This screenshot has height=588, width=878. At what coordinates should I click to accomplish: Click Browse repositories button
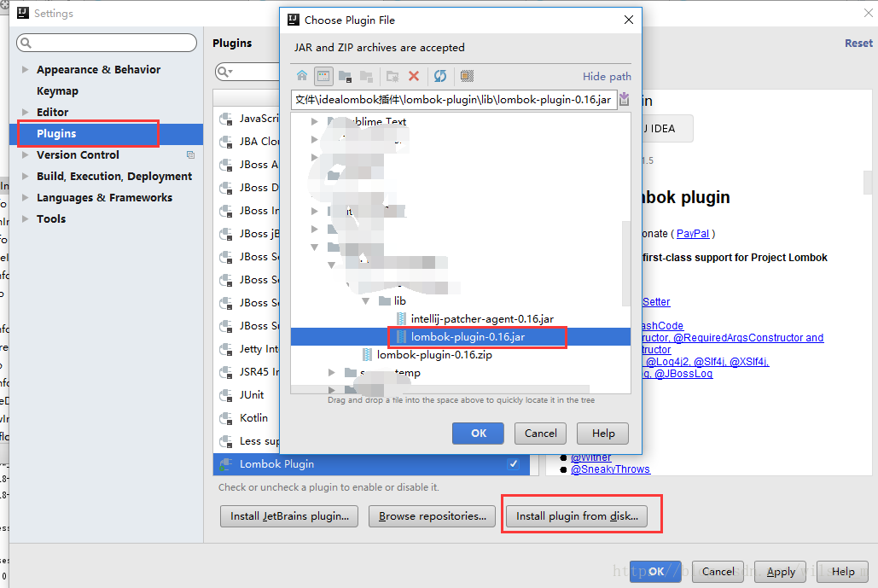point(433,516)
